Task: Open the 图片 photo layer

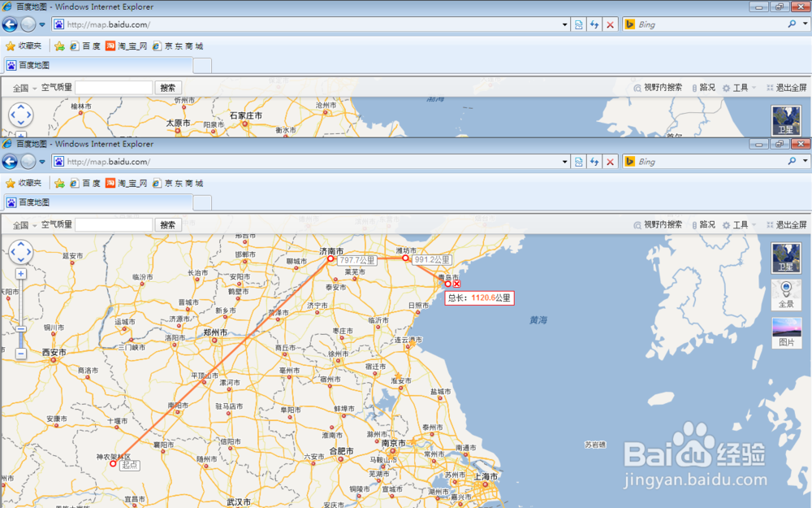Action: click(786, 332)
